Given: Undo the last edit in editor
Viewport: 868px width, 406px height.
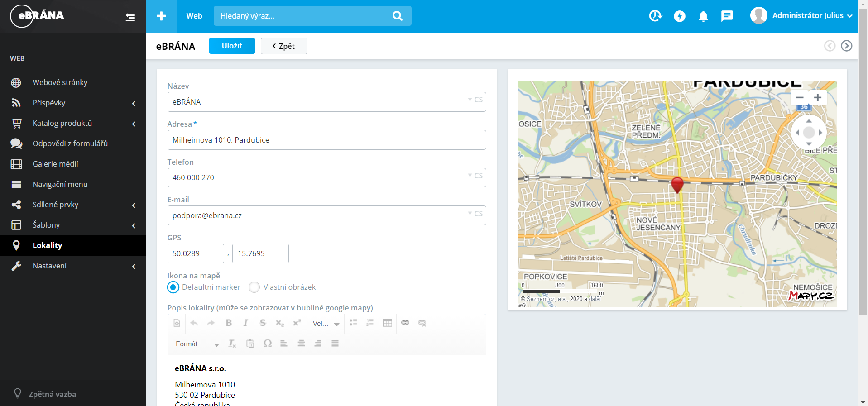Looking at the screenshot, I should click(x=194, y=323).
